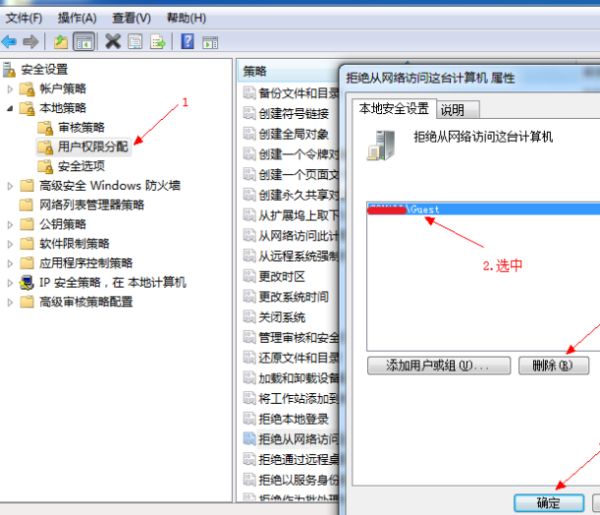The height and width of the screenshot is (515, 600).
Task: Open Help via blue question mark icon
Action: click(x=187, y=41)
